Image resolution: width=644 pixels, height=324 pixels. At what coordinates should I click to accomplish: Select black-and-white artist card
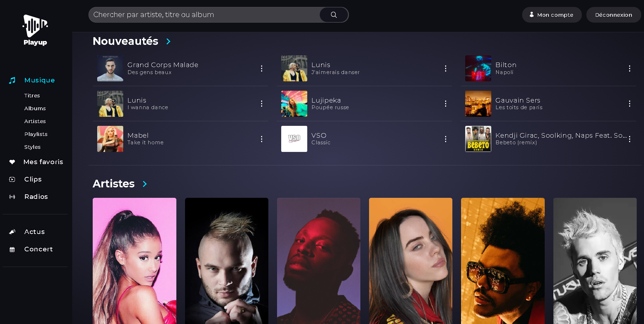(x=595, y=261)
